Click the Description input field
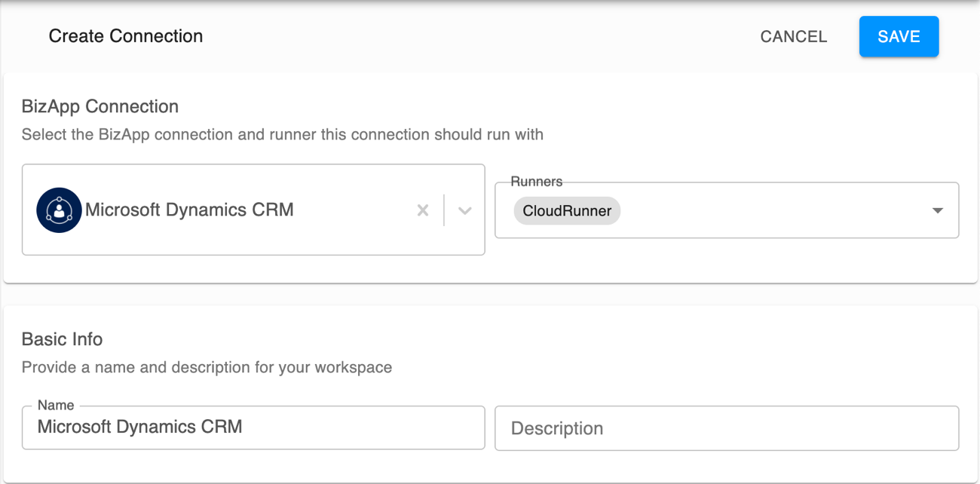 [727, 428]
